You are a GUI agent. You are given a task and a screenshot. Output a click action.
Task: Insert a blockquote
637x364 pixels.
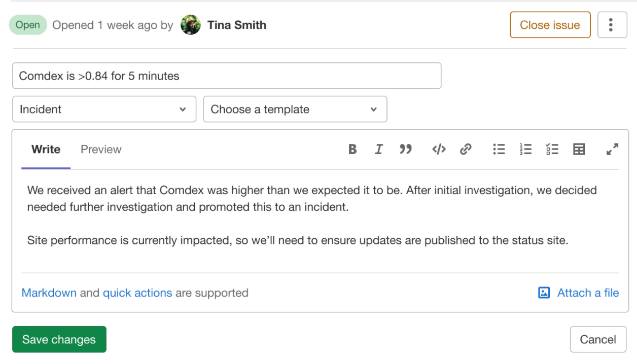406,149
